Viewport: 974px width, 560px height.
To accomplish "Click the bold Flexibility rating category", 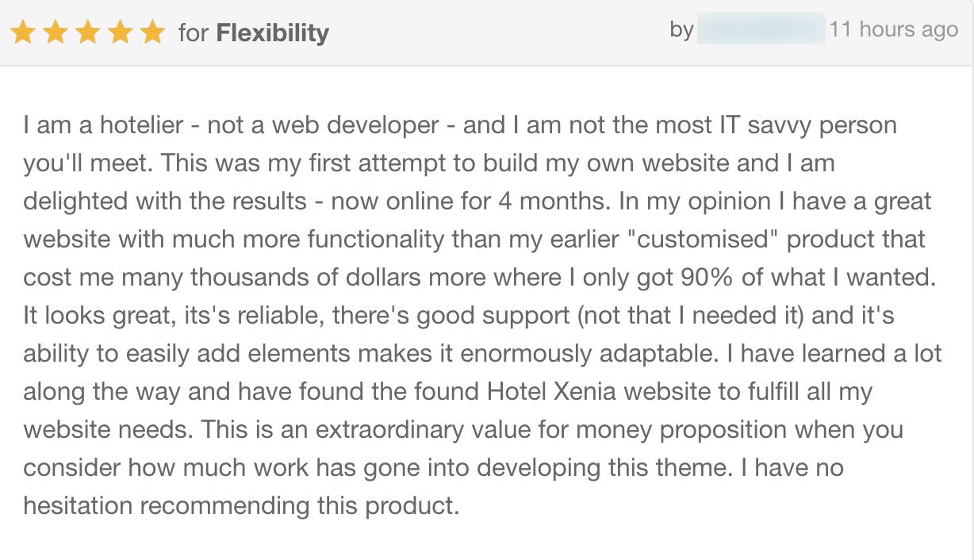I will coord(272,33).
